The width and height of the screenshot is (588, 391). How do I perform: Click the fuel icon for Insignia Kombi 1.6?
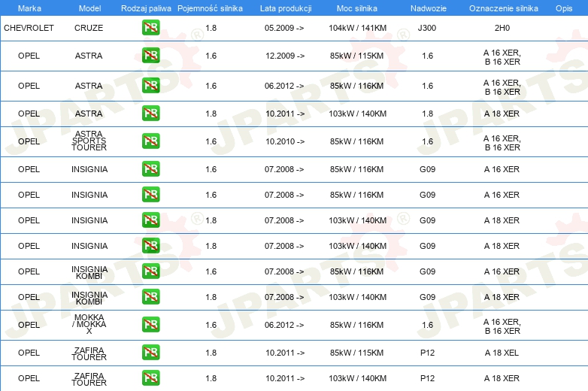[150, 271]
